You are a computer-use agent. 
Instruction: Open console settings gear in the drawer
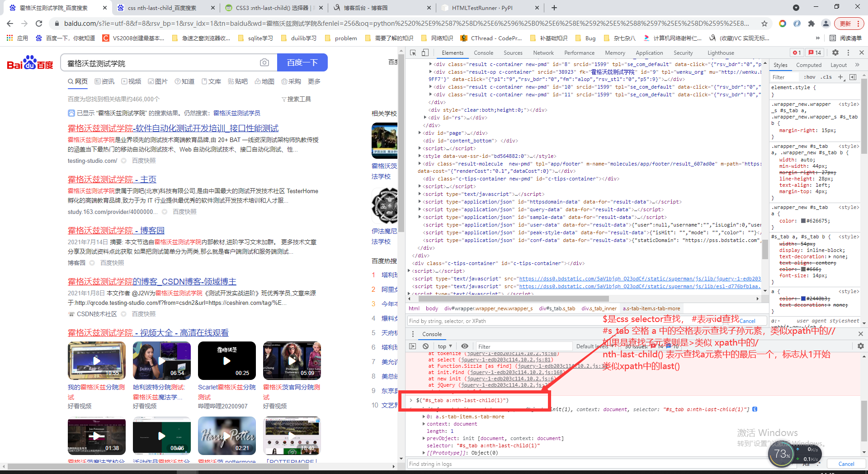pos(860,346)
